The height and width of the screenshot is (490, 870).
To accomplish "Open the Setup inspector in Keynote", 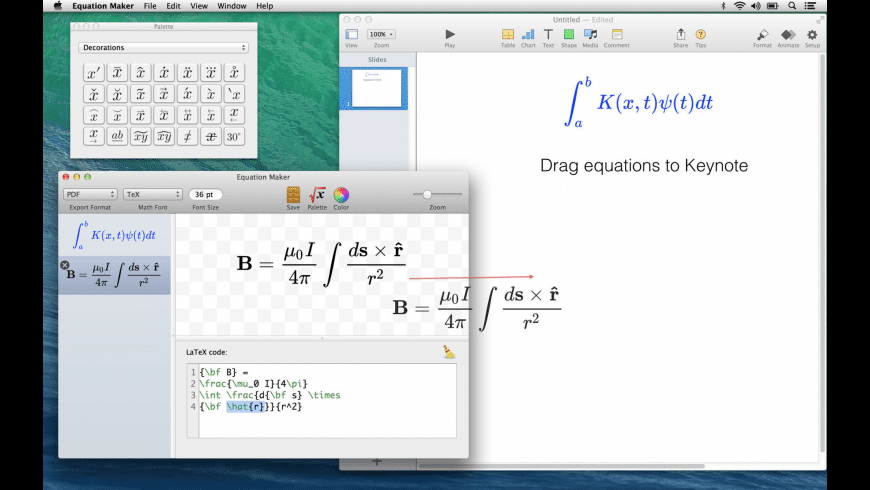I will coord(812,34).
